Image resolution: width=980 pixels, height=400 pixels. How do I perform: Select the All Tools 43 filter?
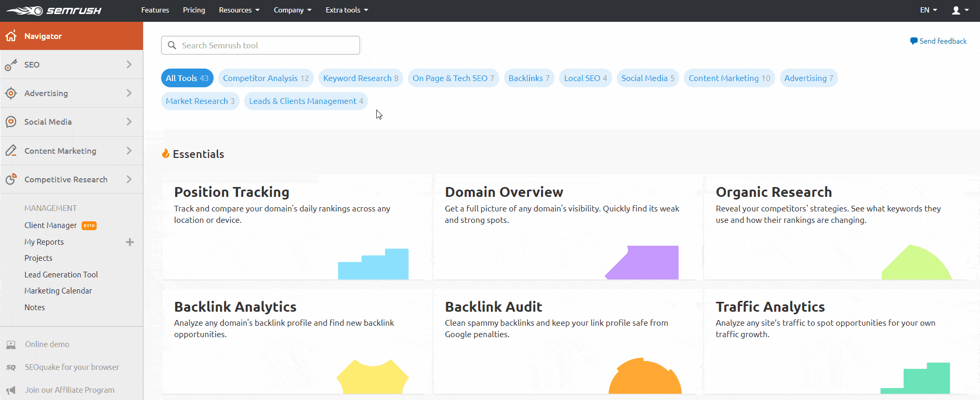pos(187,78)
